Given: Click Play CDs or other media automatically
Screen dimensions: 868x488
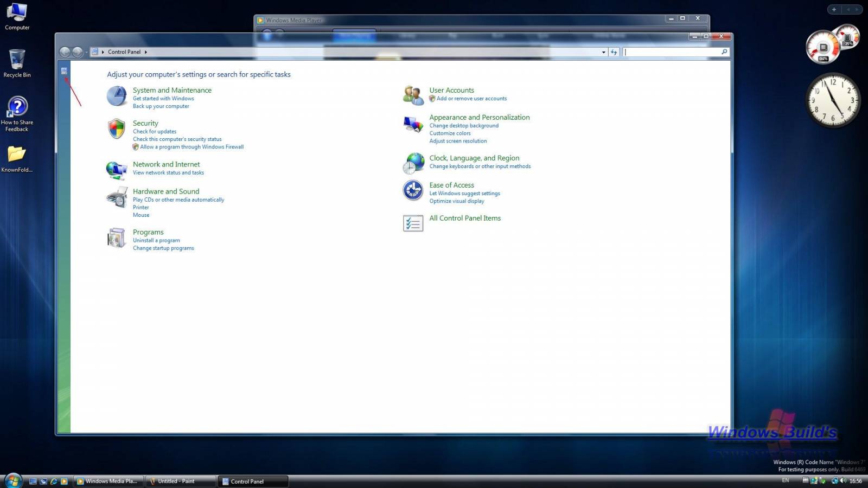Looking at the screenshot, I should tap(178, 200).
